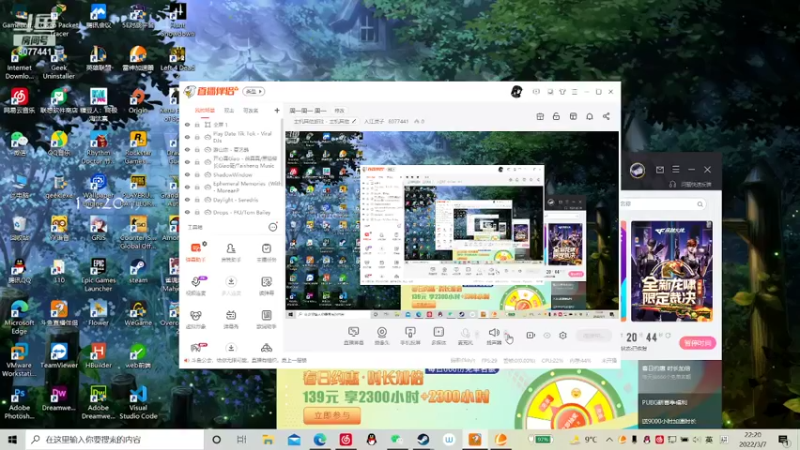Click the Steam icon on the Windows taskbar
Viewport: 800px width, 450px height.
point(423,439)
